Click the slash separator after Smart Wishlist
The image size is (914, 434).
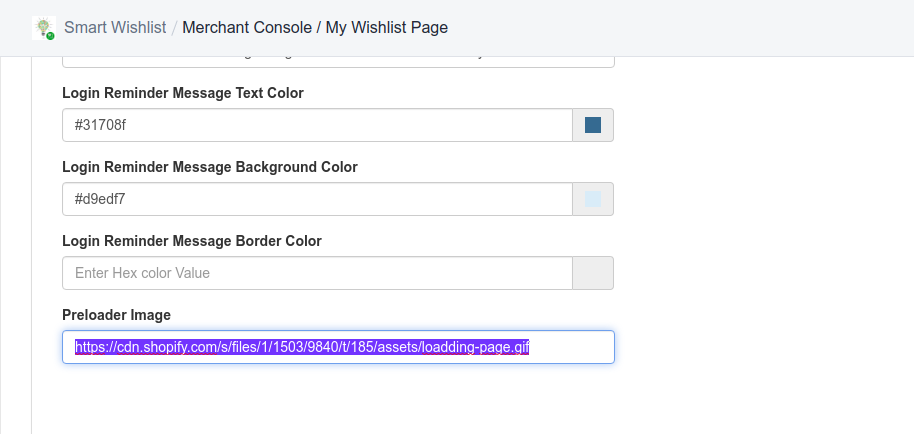(174, 27)
